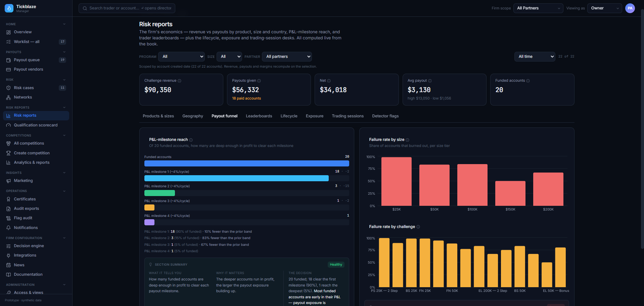Image resolution: width=644 pixels, height=306 pixels.
Task: Click the Worklist checklist icon
Action: point(8,42)
